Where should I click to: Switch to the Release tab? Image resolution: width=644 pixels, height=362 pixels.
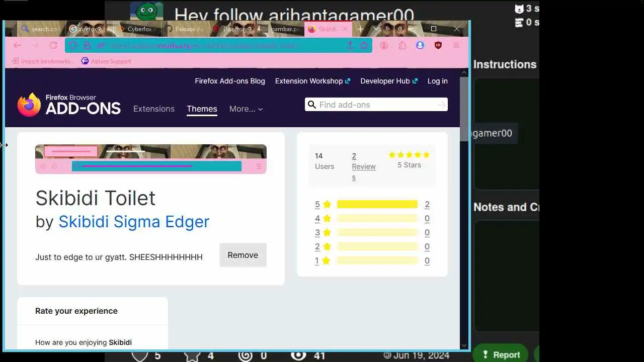(x=185, y=29)
